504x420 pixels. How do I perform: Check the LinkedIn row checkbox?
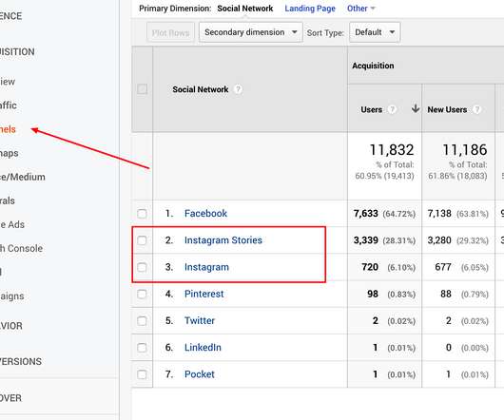click(142, 348)
